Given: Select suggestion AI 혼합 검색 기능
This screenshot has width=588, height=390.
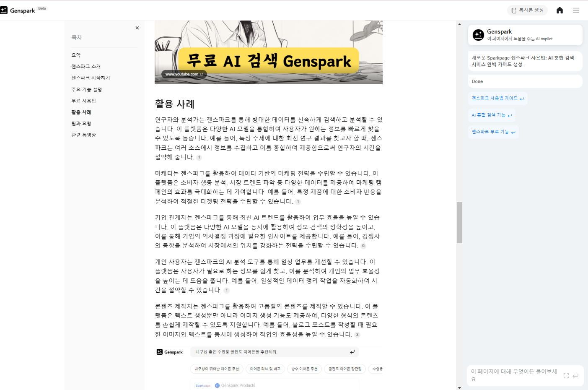Looking at the screenshot, I should [x=492, y=115].
